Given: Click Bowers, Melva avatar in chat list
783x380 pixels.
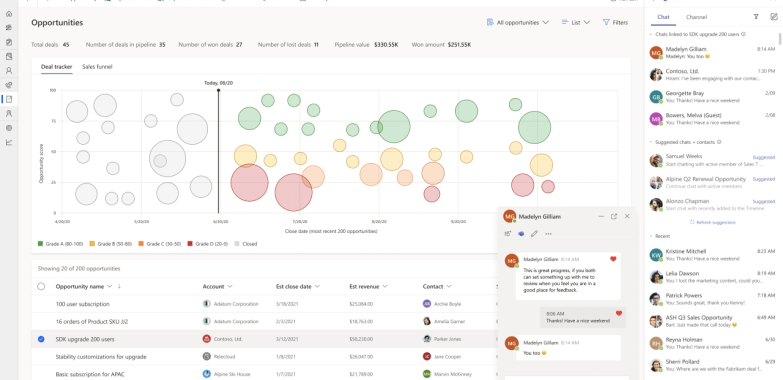Looking at the screenshot, I should (x=656, y=119).
